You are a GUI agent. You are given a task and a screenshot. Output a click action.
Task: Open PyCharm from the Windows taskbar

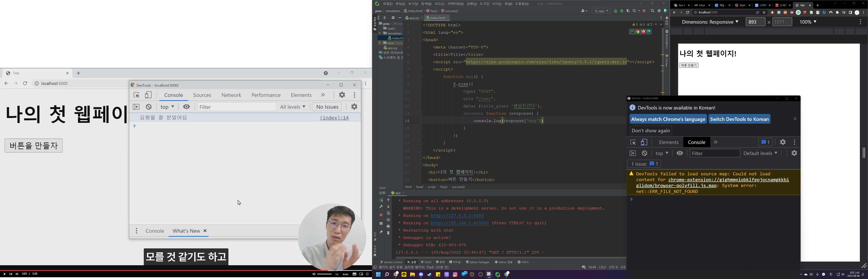click(x=498, y=275)
